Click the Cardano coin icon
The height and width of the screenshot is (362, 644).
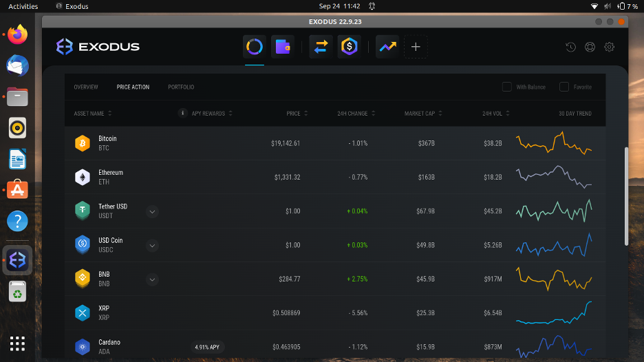[x=83, y=347]
